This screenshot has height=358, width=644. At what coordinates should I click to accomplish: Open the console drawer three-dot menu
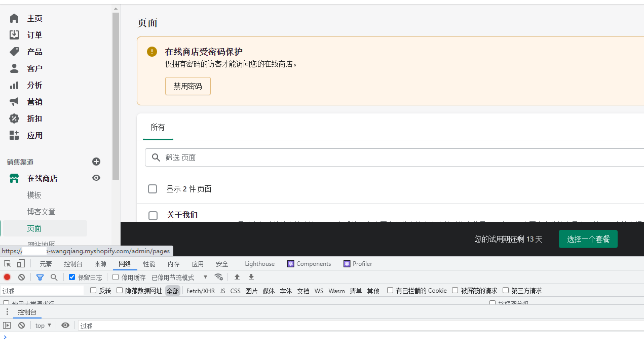click(7, 312)
